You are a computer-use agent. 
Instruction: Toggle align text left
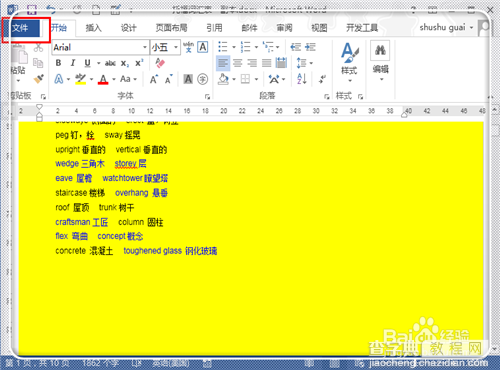(223, 63)
